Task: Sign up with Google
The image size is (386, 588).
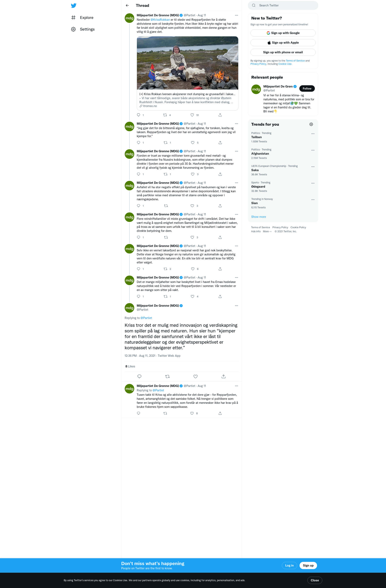Action: 283,33
